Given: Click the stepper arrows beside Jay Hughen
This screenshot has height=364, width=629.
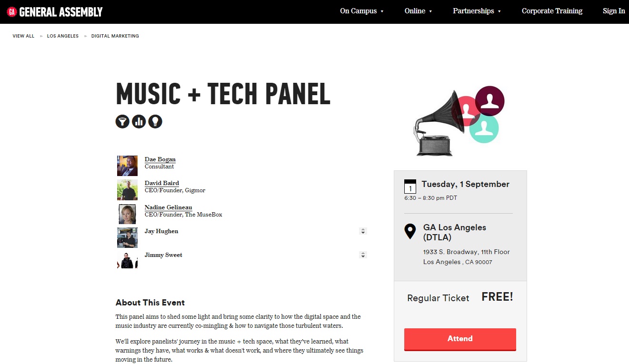Looking at the screenshot, I should 363,231.
